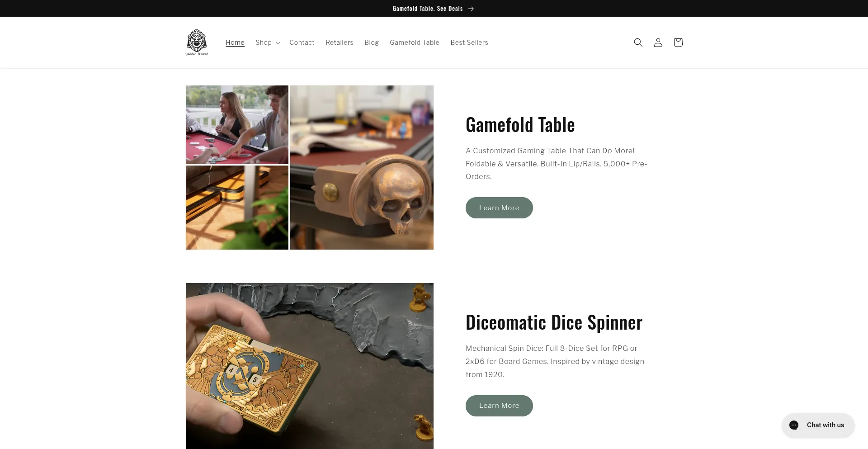
Task: Click the golden dice spinner image
Action: pyautogui.click(x=309, y=366)
